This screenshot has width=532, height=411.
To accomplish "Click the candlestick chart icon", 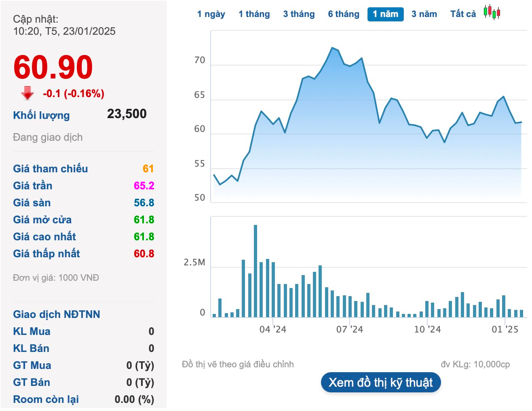I will 492,13.
